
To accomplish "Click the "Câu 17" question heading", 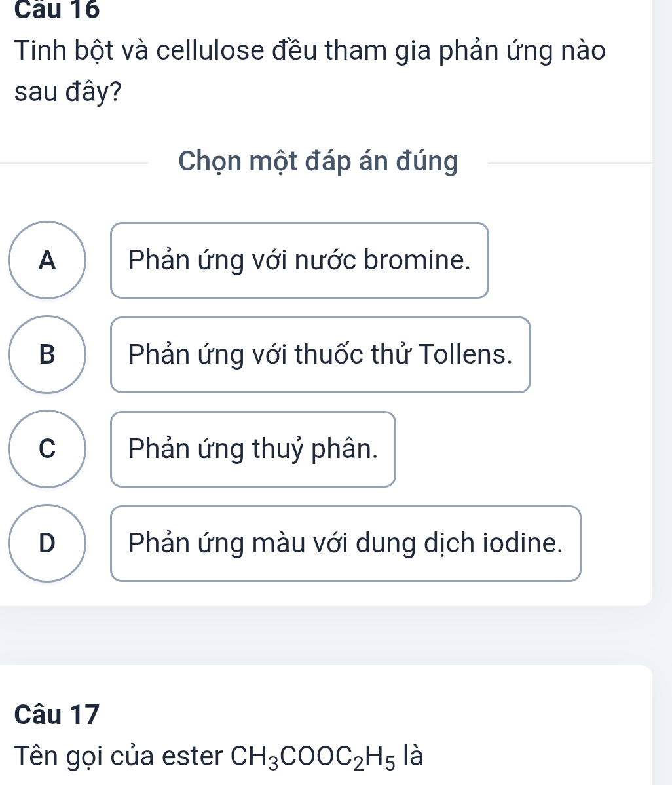I will [57, 714].
